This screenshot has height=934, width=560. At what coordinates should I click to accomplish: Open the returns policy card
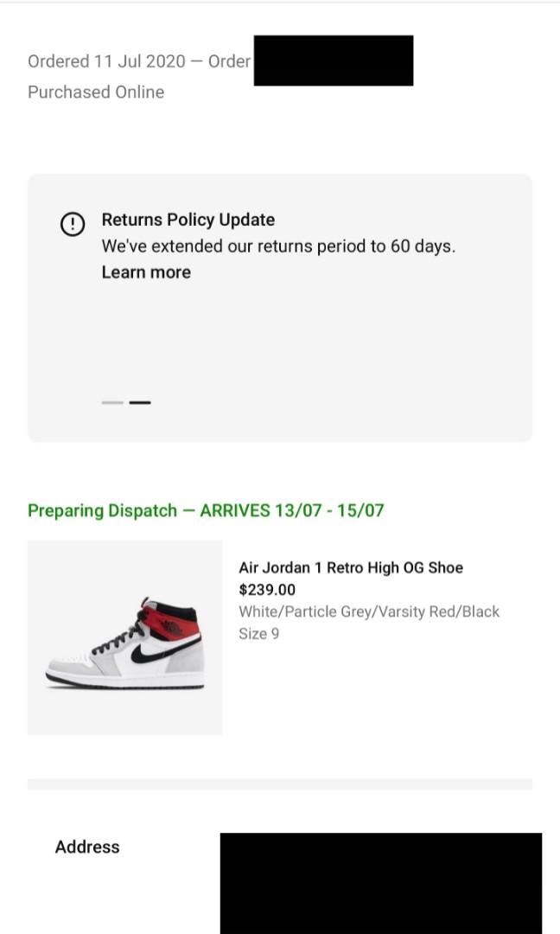click(280, 305)
